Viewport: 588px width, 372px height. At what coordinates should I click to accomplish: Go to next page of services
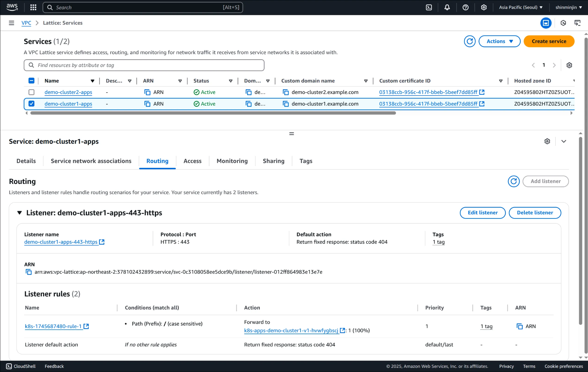coord(554,65)
